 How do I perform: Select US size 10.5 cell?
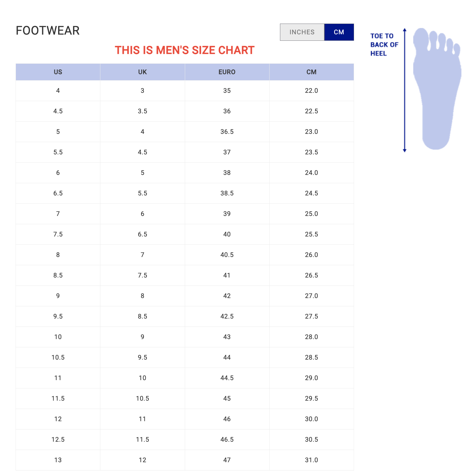coord(58,357)
